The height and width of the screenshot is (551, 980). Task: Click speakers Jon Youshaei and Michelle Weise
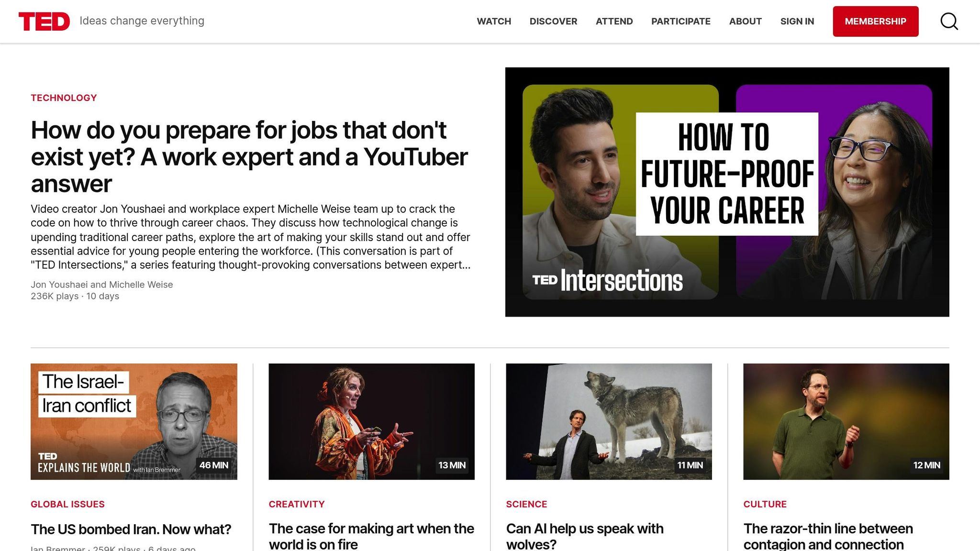101,285
